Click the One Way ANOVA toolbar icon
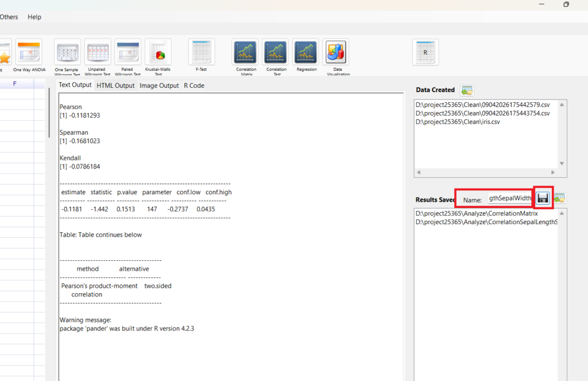588x381 pixels. (29, 53)
